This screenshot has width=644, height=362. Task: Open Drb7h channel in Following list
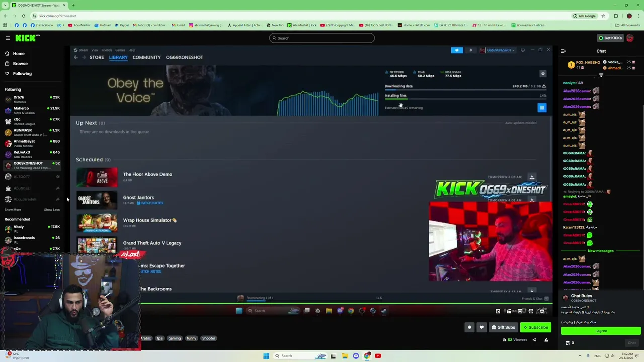(x=32, y=99)
